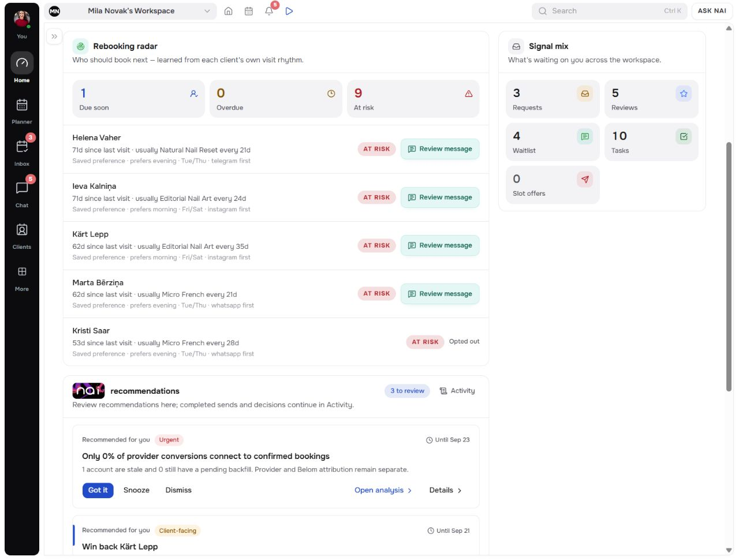Click the home icon in top bar
This screenshot has width=739, height=560.
pos(229,11)
